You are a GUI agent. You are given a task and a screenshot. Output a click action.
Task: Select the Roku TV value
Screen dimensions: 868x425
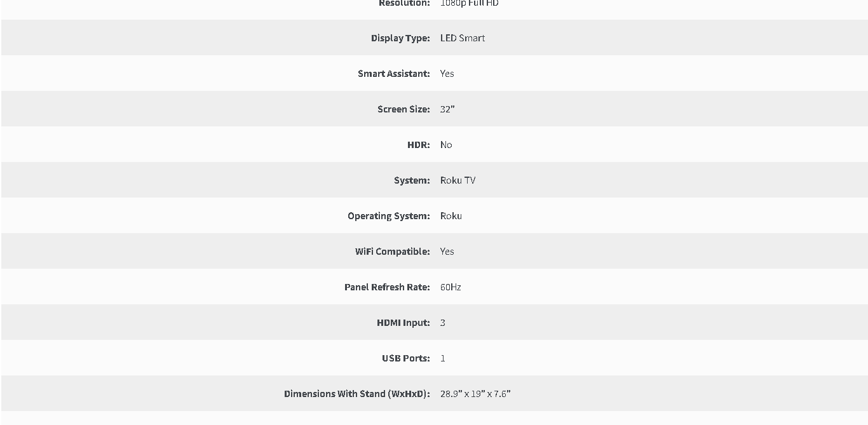(x=458, y=180)
